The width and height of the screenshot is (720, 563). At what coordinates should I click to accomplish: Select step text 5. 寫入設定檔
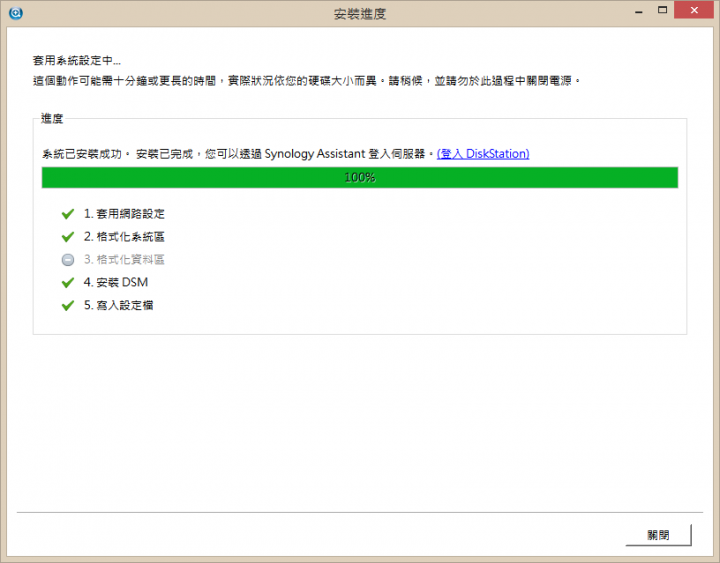[118, 305]
